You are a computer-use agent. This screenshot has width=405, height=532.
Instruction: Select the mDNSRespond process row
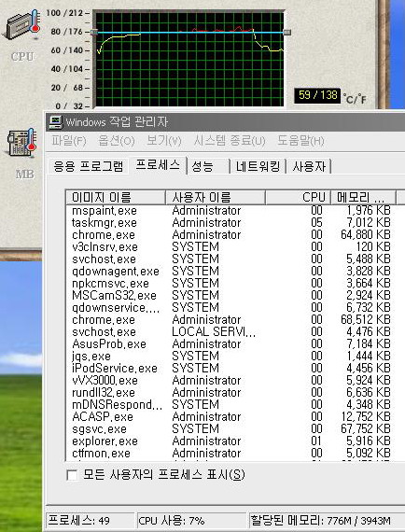[x=231, y=404]
